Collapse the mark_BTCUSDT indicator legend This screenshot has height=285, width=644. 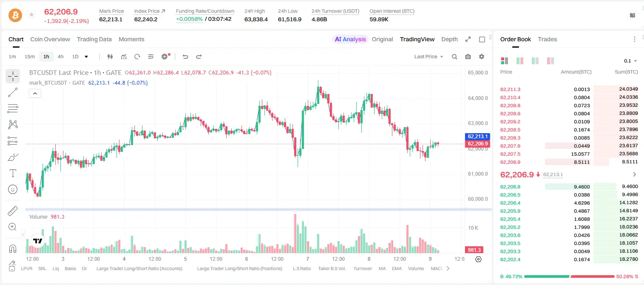(x=35, y=93)
